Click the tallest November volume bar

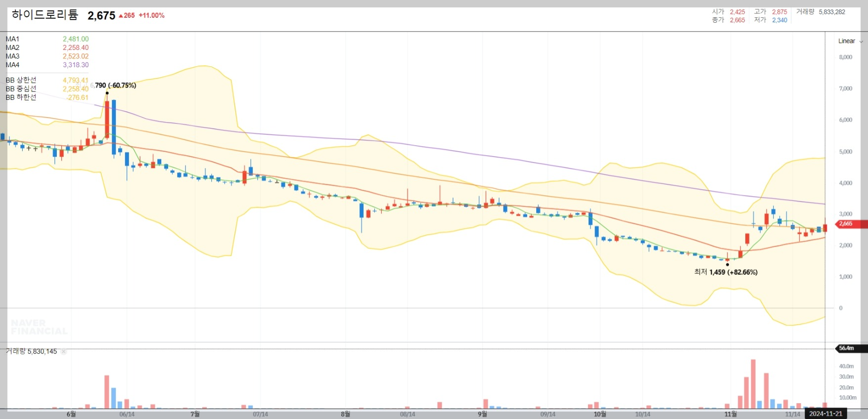753,384
